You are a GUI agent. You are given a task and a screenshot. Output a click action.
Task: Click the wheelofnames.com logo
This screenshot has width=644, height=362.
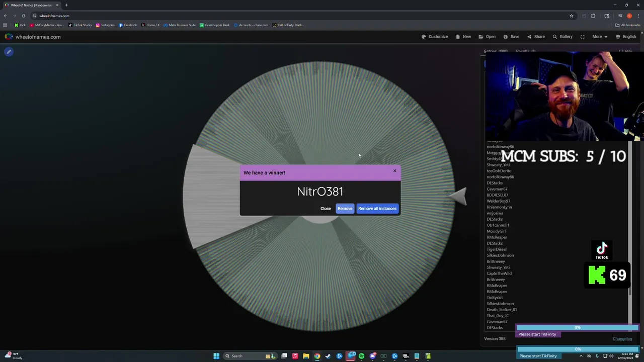click(x=33, y=37)
